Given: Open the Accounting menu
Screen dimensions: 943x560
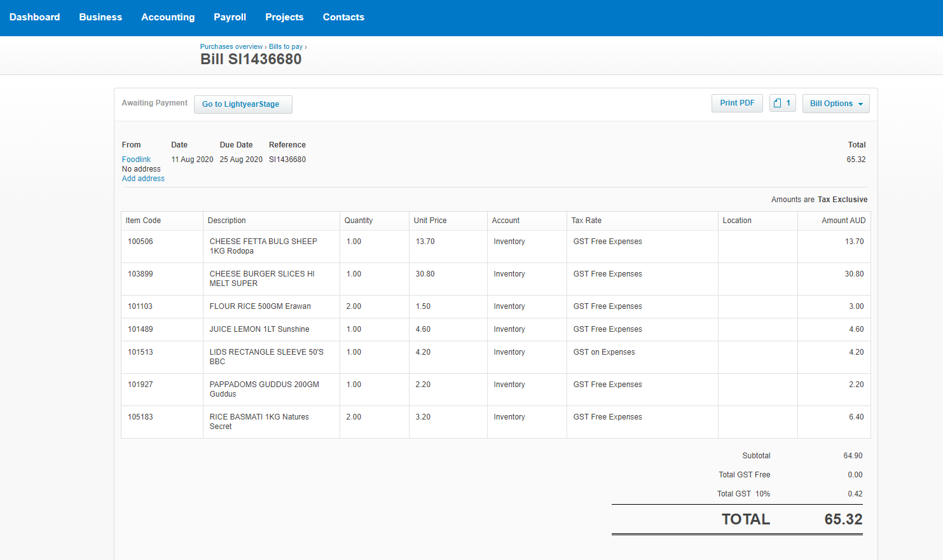Looking at the screenshot, I should pyautogui.click(x=168, y=17).
